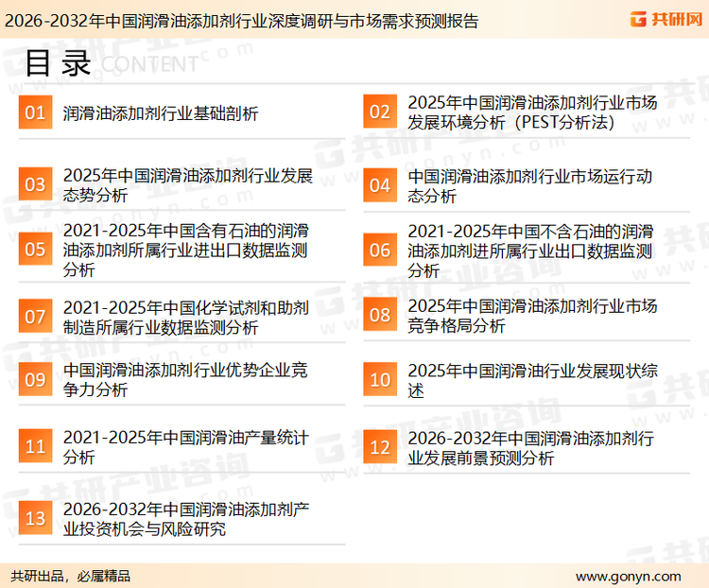Click the orange 13 number badge
The height and width of the screenshot is (588, 709).
click(35, 517)
